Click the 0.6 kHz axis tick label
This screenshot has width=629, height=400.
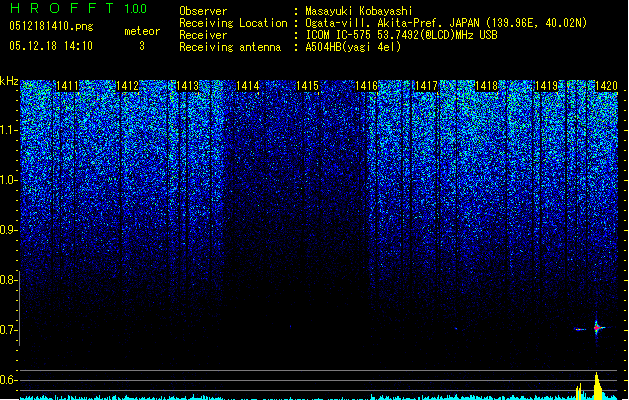[7, 380]
